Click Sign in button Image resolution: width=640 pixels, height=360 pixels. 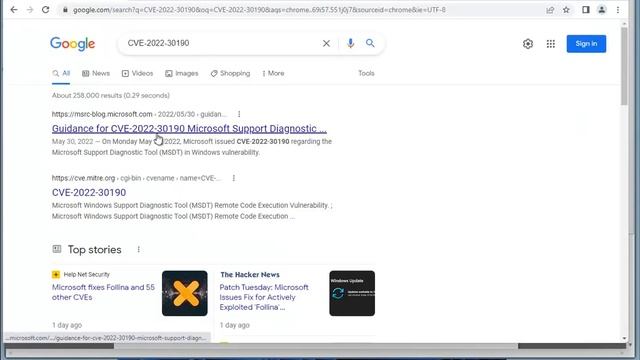586,44
